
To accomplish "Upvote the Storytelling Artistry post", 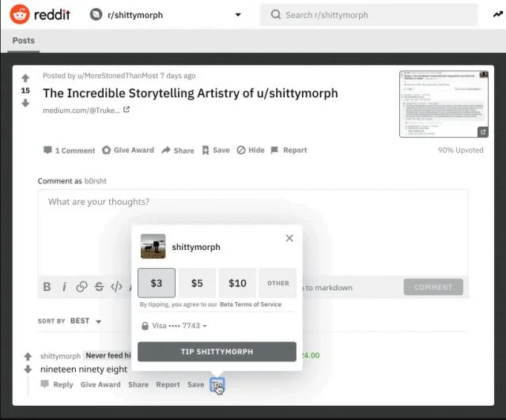I will [x=25, y=78].
